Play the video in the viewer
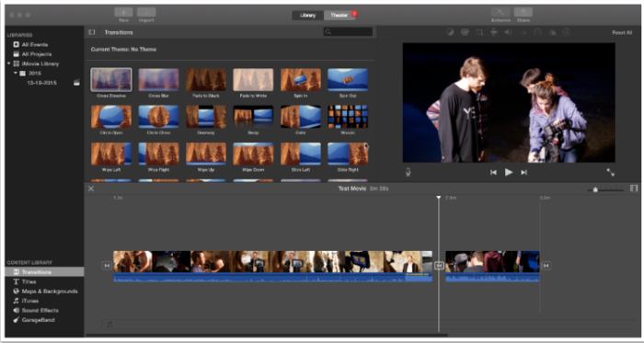Image resolution: width=644 pixels, height=343 pixels. coord(509,172)
